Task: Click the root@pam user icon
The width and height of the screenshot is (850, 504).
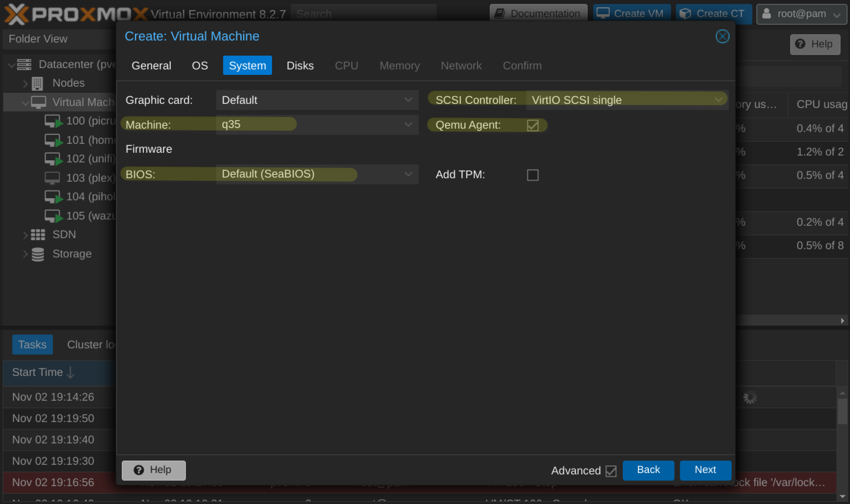Action: point(766,14)
